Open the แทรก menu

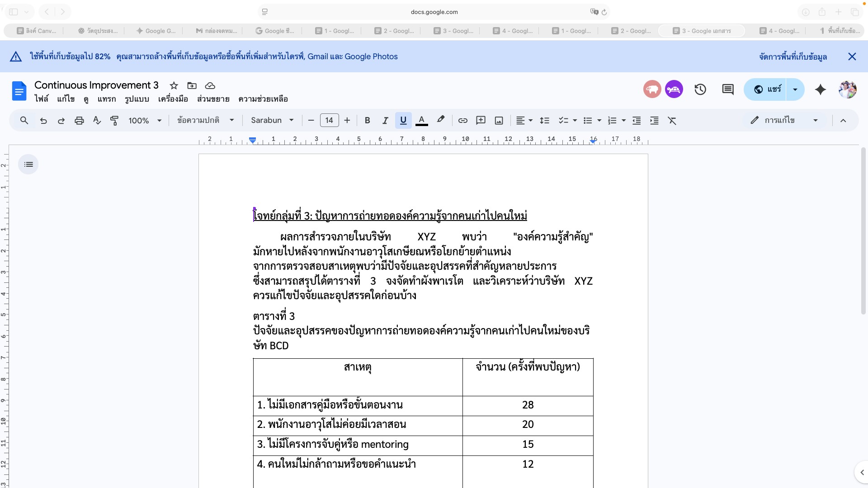coord(107,99)
